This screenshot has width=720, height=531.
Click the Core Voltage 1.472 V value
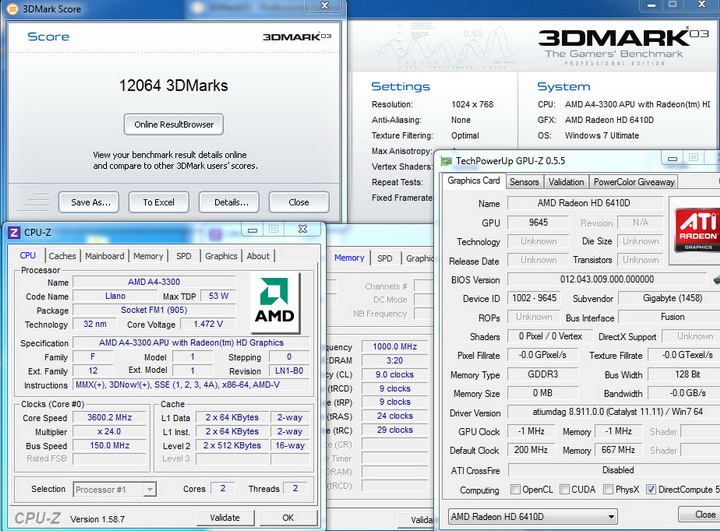pyautogui.click(x=208, y=324)
